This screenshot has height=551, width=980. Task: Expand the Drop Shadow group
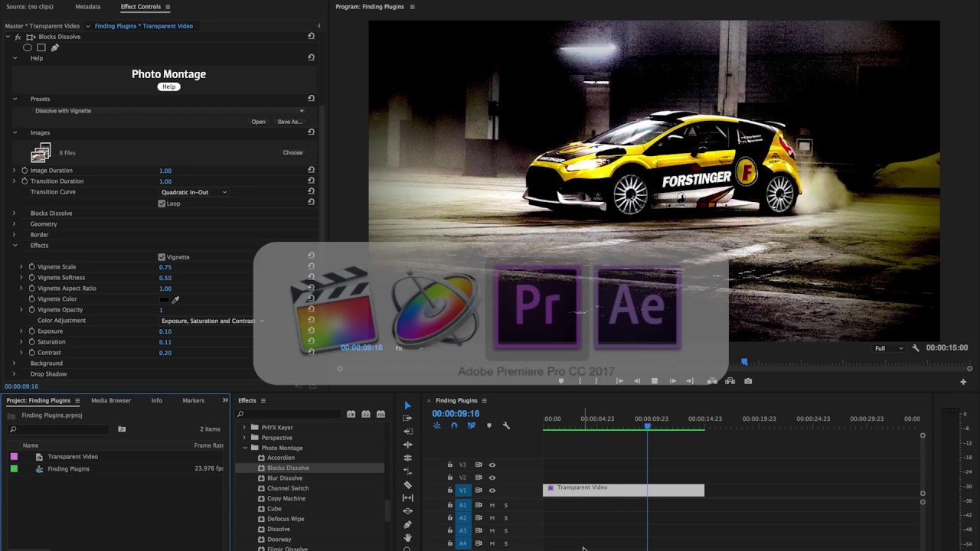(14, 374)
